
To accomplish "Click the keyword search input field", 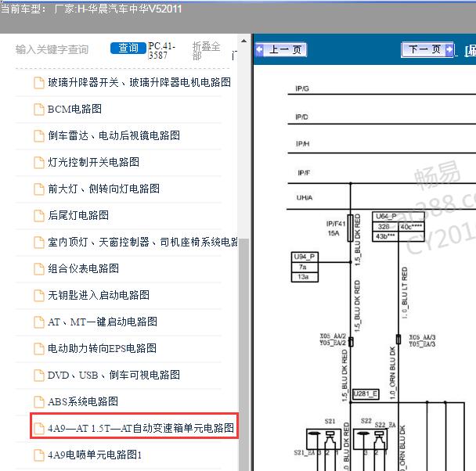I will (x=52, y=49).
